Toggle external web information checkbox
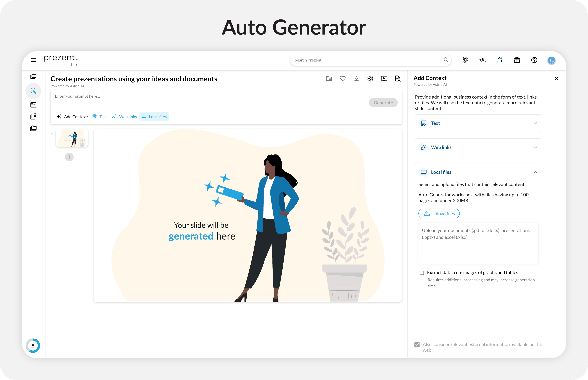 417,345
